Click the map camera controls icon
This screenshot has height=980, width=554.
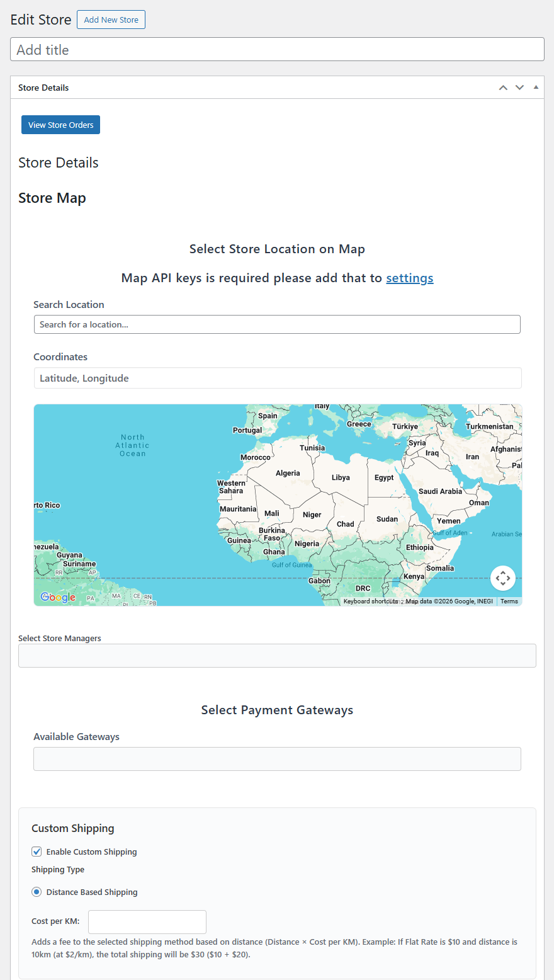(502, 578)
